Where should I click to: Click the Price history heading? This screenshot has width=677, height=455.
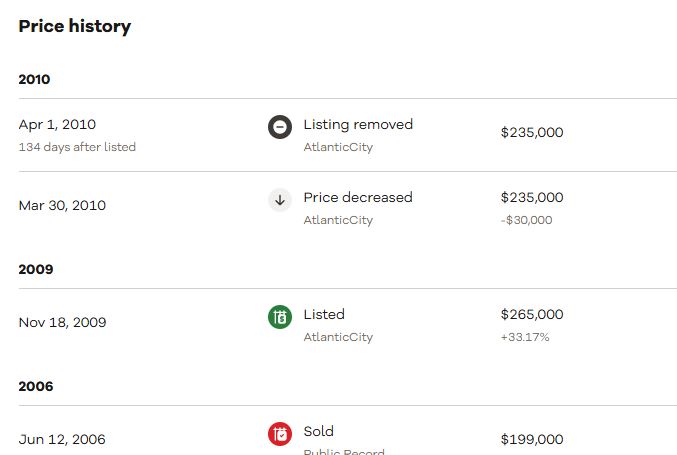pos(75,27)
